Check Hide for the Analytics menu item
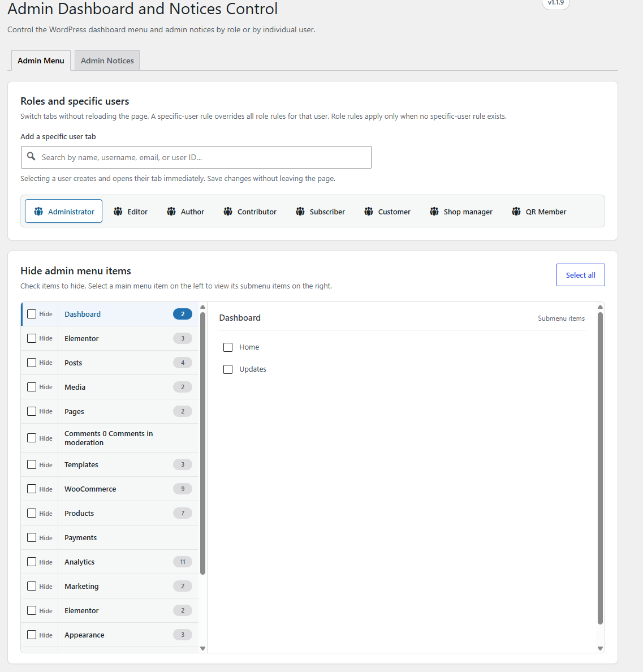 coord(32,562)
